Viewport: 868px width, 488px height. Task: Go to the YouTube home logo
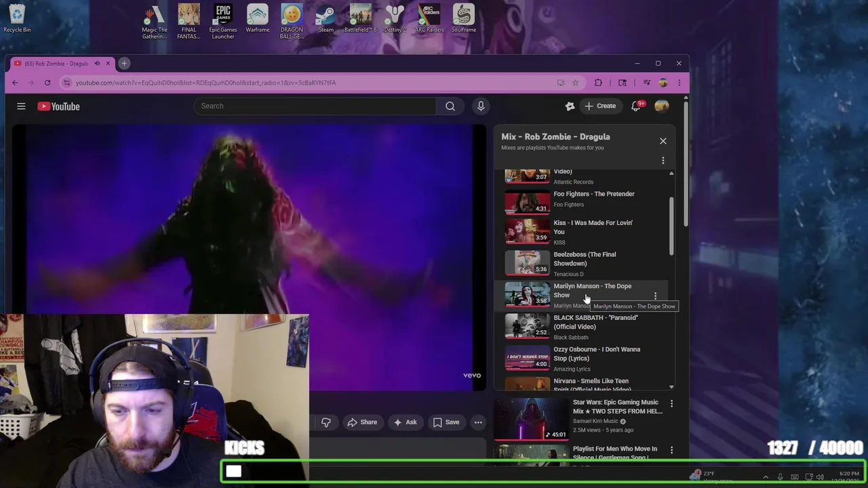58,106
